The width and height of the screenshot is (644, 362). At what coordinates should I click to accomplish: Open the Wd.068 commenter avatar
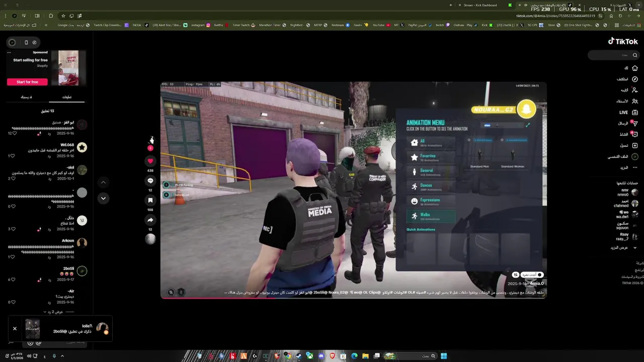[x=82, y=147]
